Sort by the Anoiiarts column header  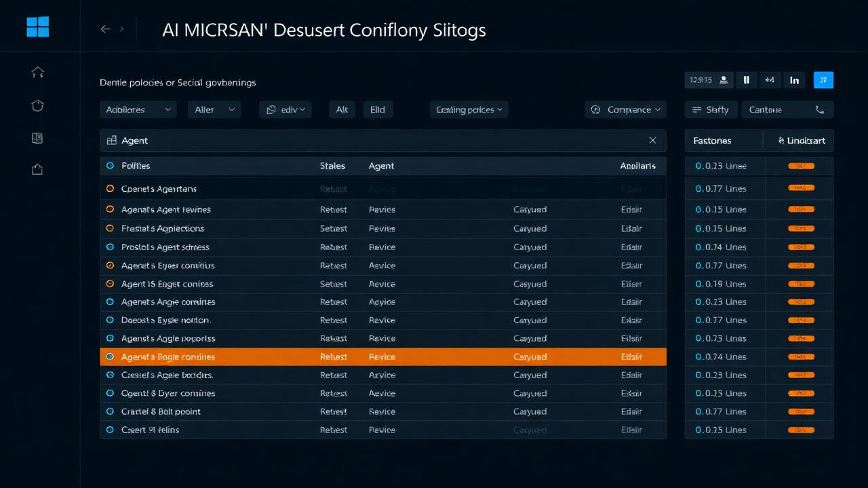pyautogui.click(x=637, y=165)
